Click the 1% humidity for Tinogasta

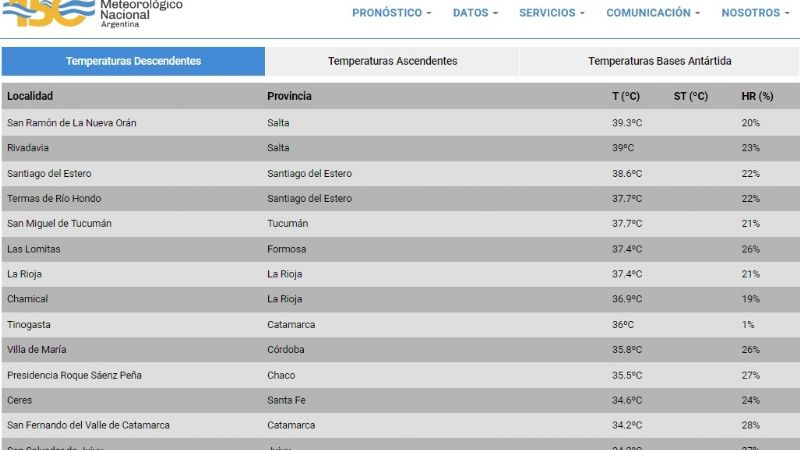[x=747, y=324]
